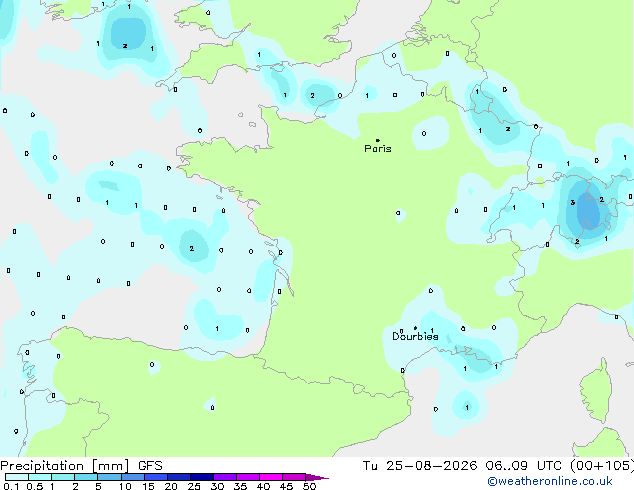Screen dimensions: 634x490
Task: Click the '25' legend scale value
Action: tap(194, 486)
